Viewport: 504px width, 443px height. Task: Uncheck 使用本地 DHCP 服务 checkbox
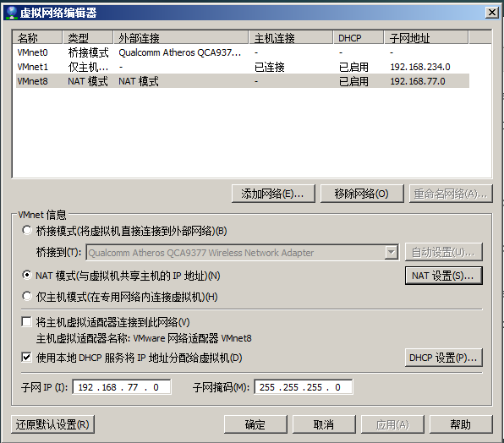tap(26, 358)
